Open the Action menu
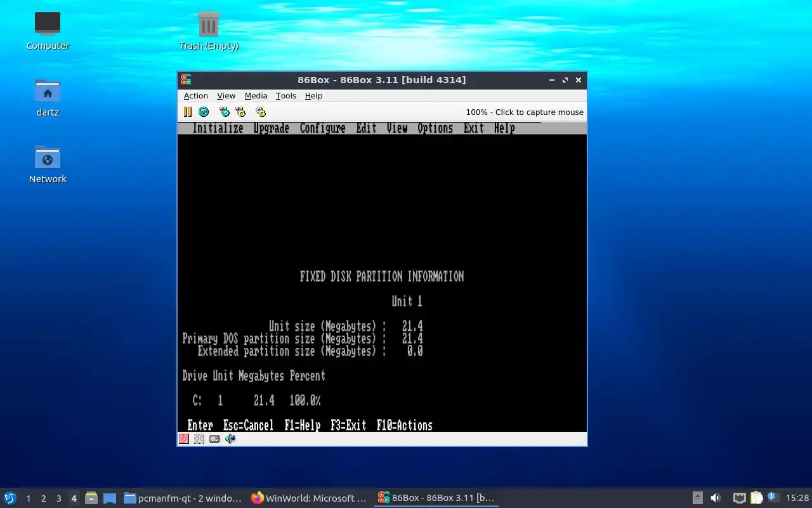812x508 pixels. pyautogui.click(x=196, y=96)
